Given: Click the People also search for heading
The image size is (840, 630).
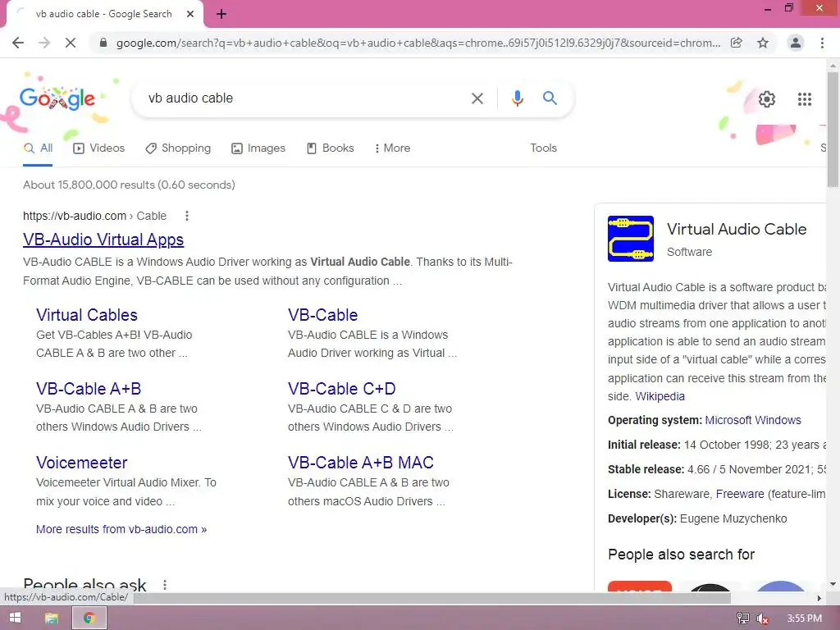Looking at the screenshot, I should 681,555.
